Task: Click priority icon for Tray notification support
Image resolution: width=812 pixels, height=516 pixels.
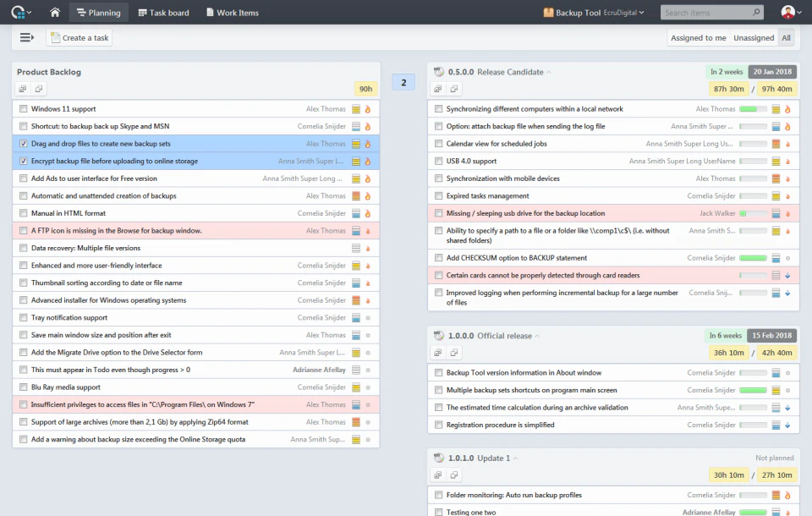Action: 368,317
